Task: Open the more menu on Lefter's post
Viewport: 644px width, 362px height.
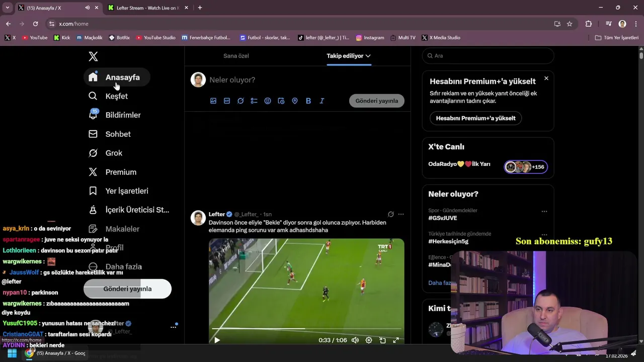Action: click(x=401, y=214)
